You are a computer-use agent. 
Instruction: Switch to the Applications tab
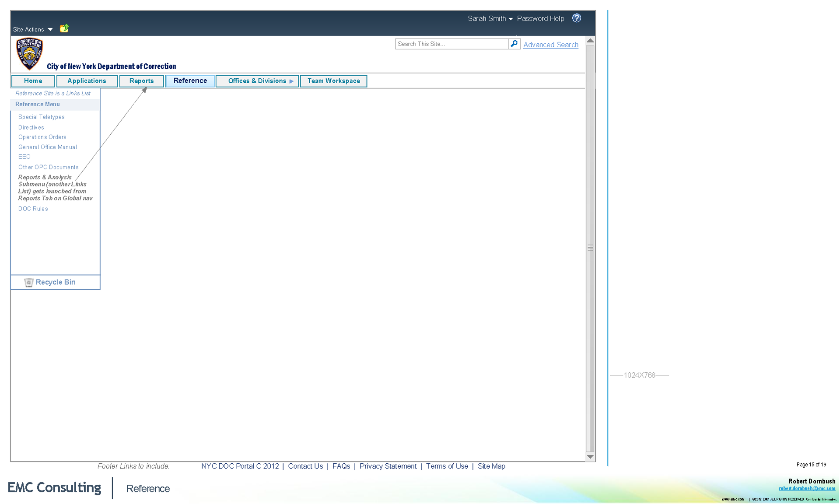[87, 81]
